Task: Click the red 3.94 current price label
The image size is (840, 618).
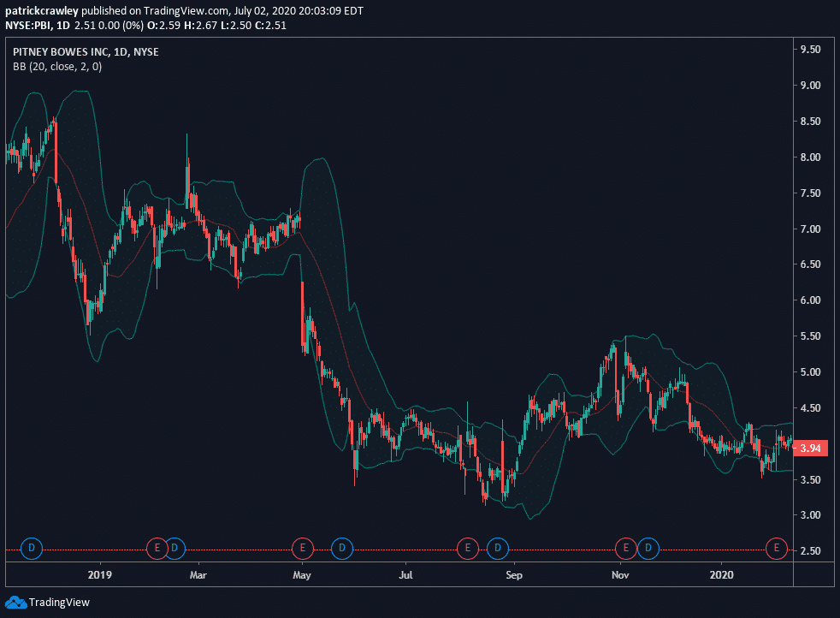Action: pyautogui.click(x=811, y=448)
